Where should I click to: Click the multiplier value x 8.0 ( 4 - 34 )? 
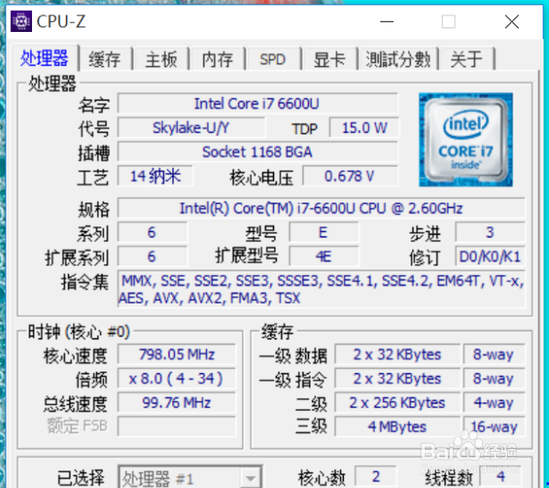pyautogui.click(x=176, y=379)
